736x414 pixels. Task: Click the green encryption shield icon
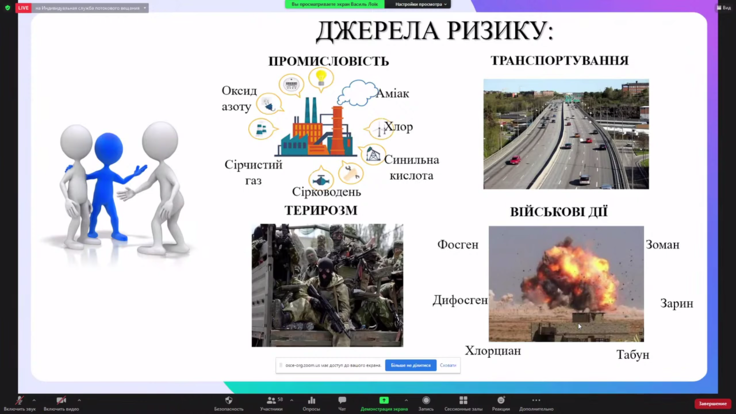tap(8, 8)
